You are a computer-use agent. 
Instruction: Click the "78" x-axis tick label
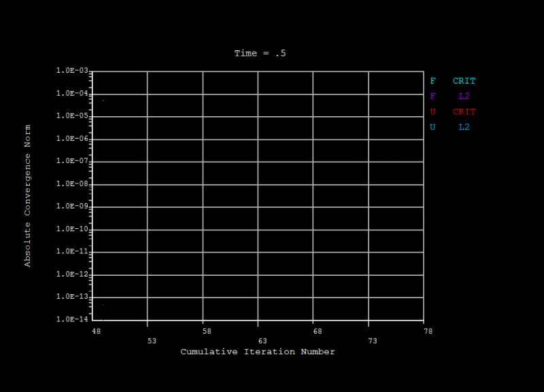428,332
